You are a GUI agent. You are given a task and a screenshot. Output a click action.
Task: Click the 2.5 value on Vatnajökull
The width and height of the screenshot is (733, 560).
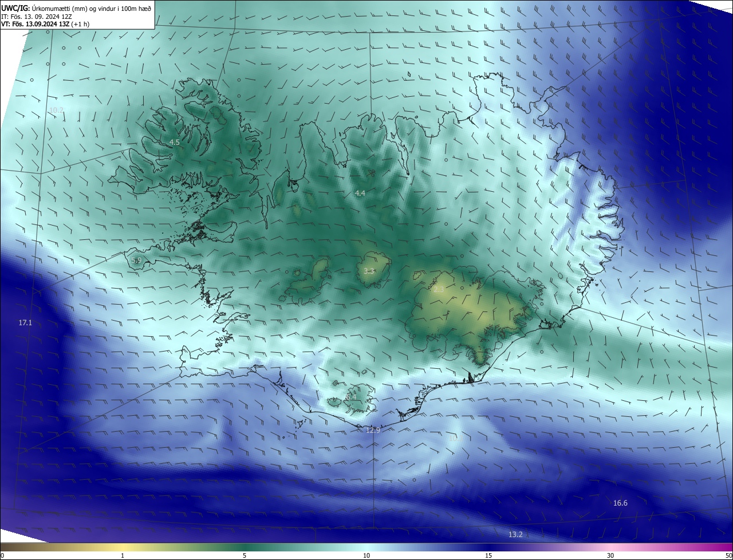[x=439, y=290]
